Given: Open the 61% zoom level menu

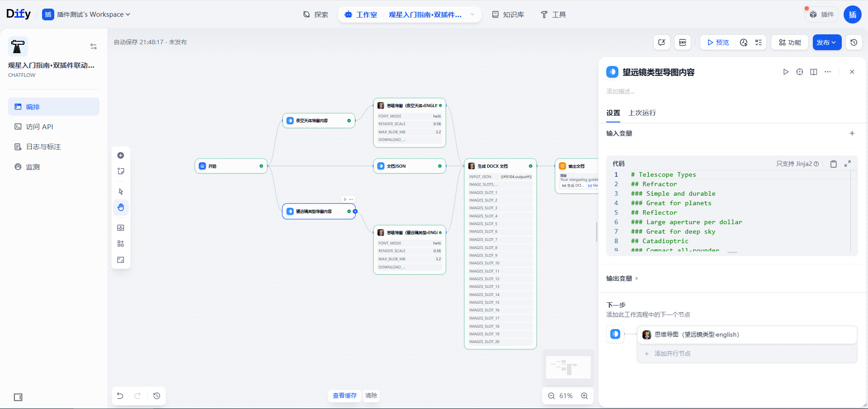Looking at the screenshot, I should point(566,396).
